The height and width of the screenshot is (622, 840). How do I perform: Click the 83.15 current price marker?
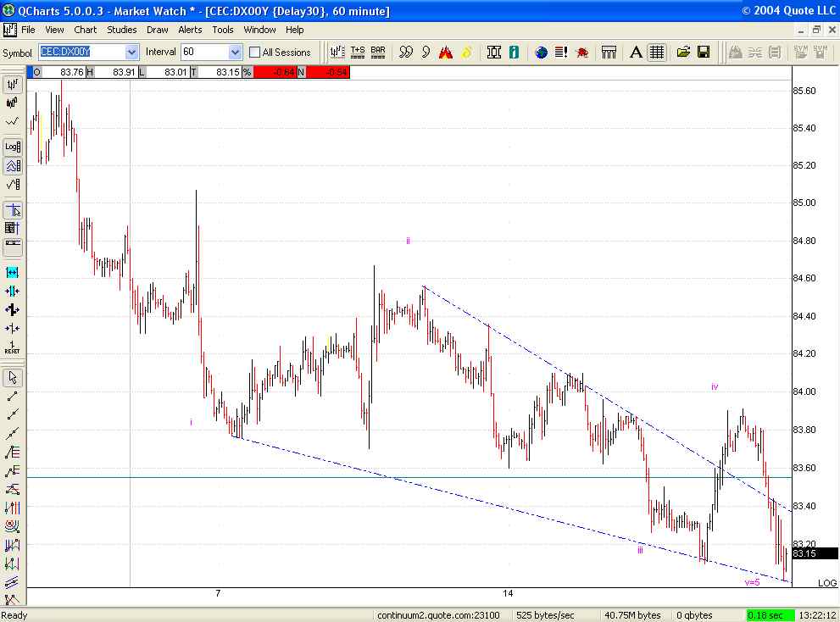(x=815, y=553)
